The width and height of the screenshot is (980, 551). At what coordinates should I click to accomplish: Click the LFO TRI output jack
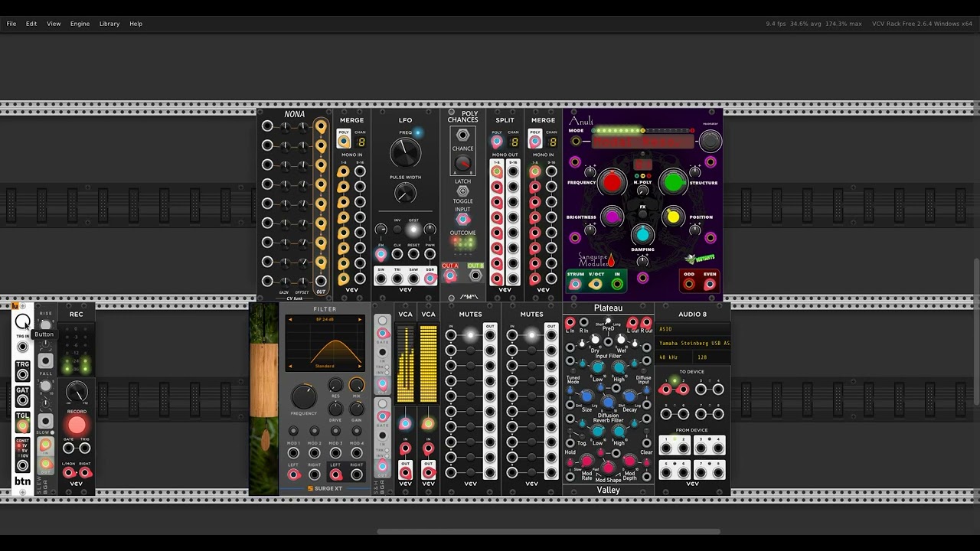[397, 279]
